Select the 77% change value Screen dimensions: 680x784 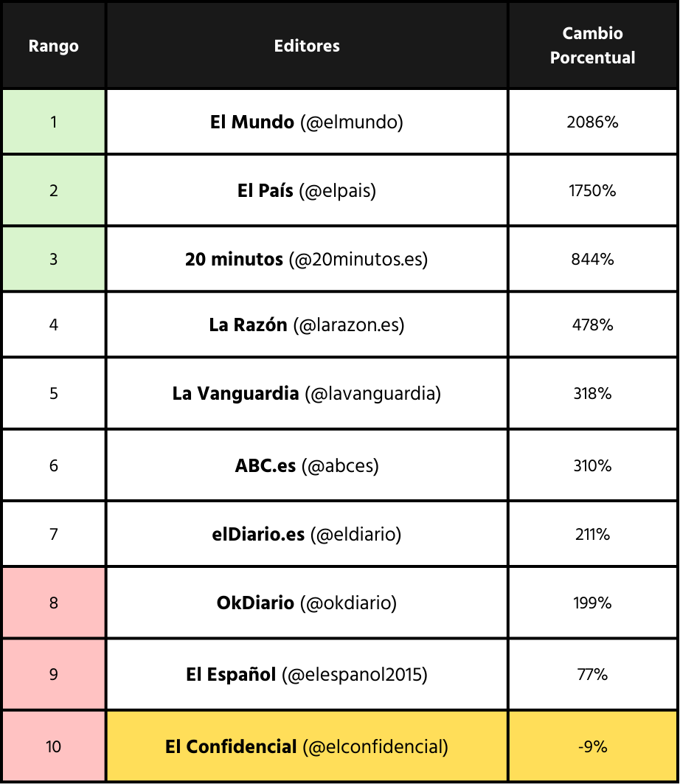[592, 675]
